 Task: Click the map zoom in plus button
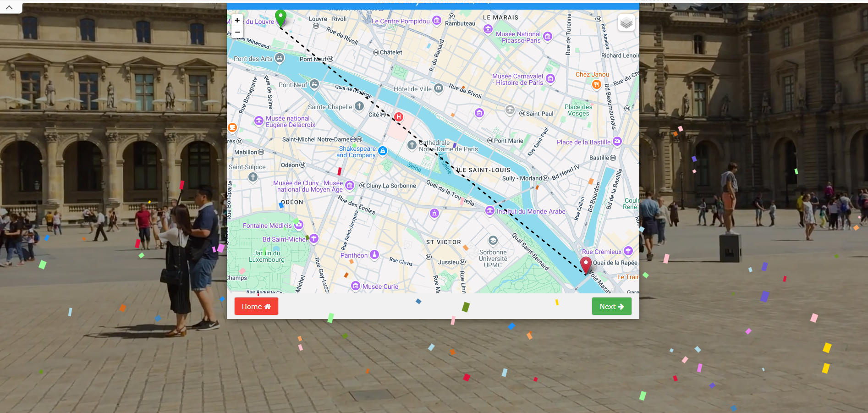[237, 20]
